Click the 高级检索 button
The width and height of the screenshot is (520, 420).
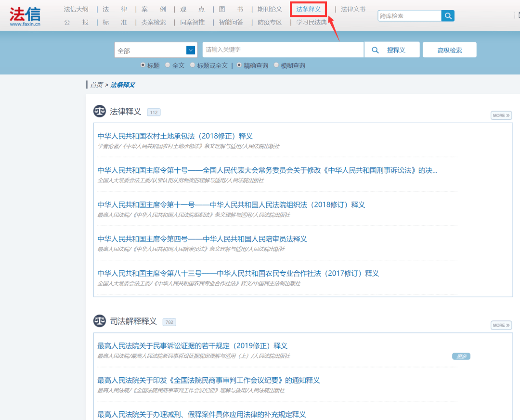point(449,50)
